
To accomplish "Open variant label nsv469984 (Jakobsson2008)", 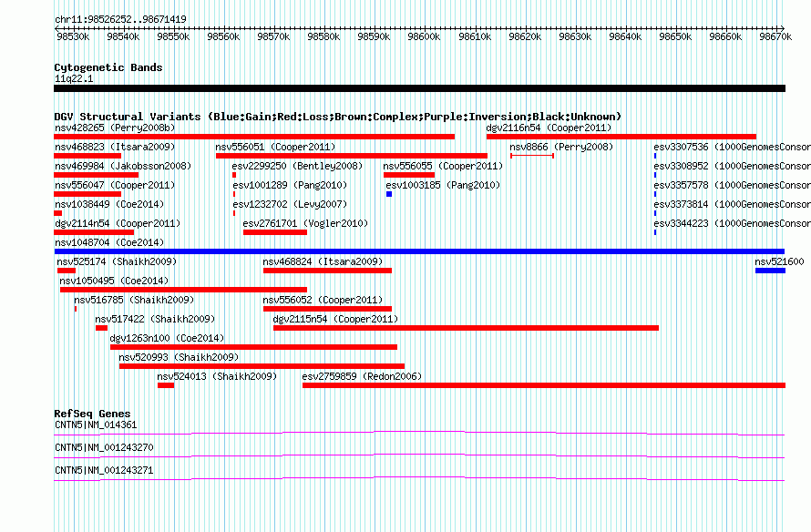I will point(123,166).
